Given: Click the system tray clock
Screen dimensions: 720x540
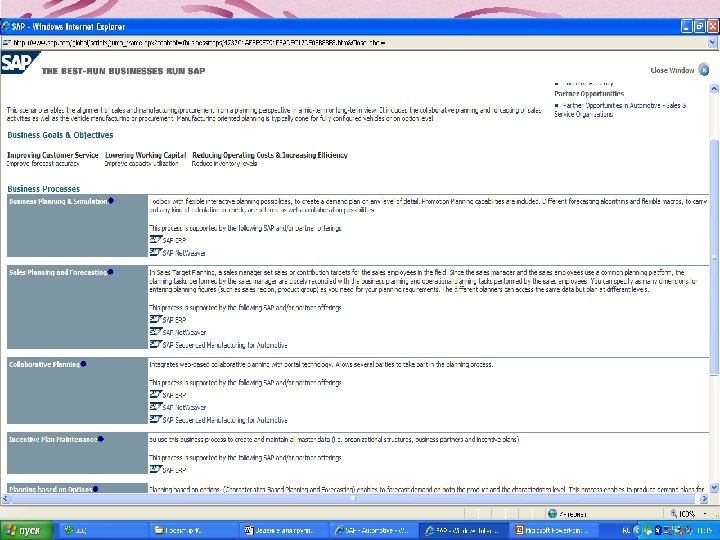Looking at the screenshot, I should click(706, 530).
